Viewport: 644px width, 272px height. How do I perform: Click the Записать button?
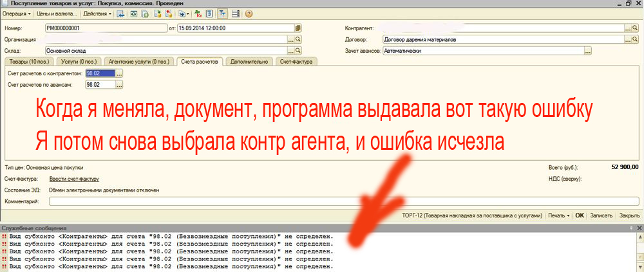[600, 215]
